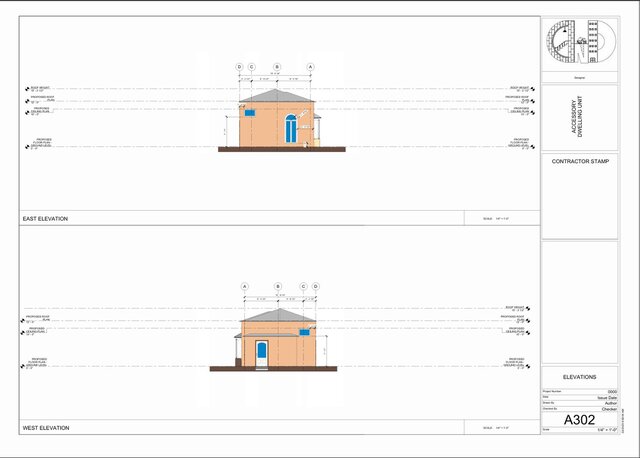The width and height of the screenshot is (640, 458).
Task: Click grid bubble B on west elevation
Action: (278, 286)
